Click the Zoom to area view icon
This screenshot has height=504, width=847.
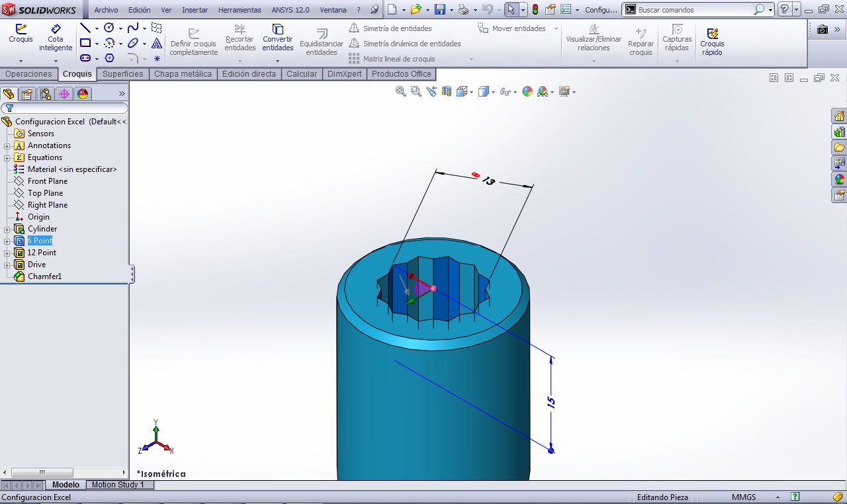point(416,91)
